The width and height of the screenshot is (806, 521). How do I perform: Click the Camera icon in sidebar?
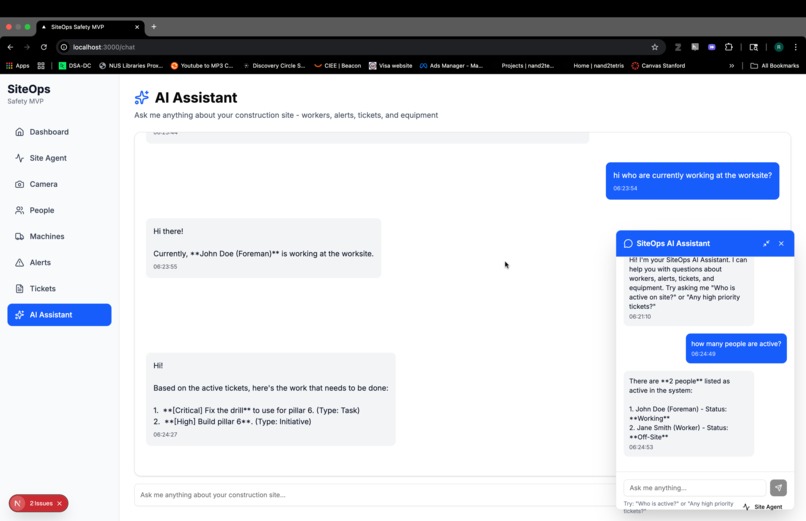click(20, 184)
